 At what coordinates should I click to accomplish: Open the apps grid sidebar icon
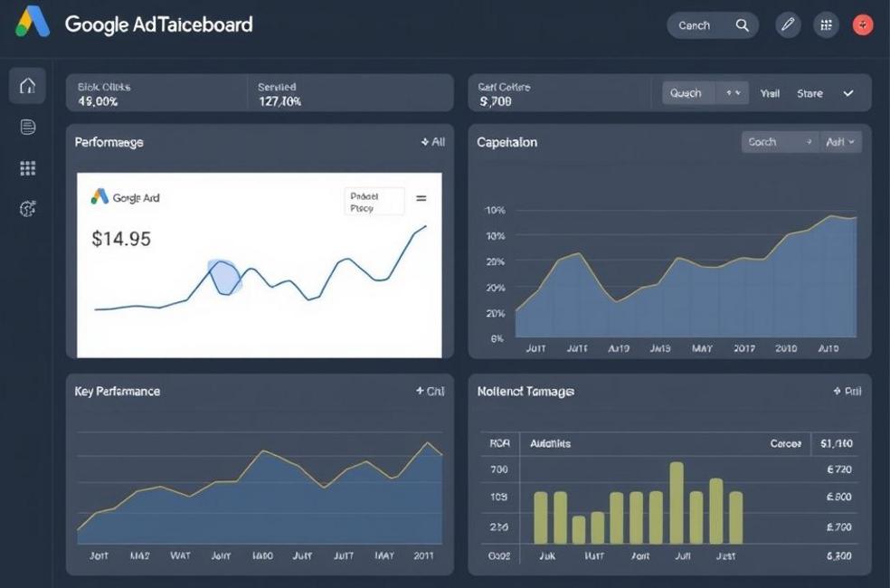click(28, 168)
